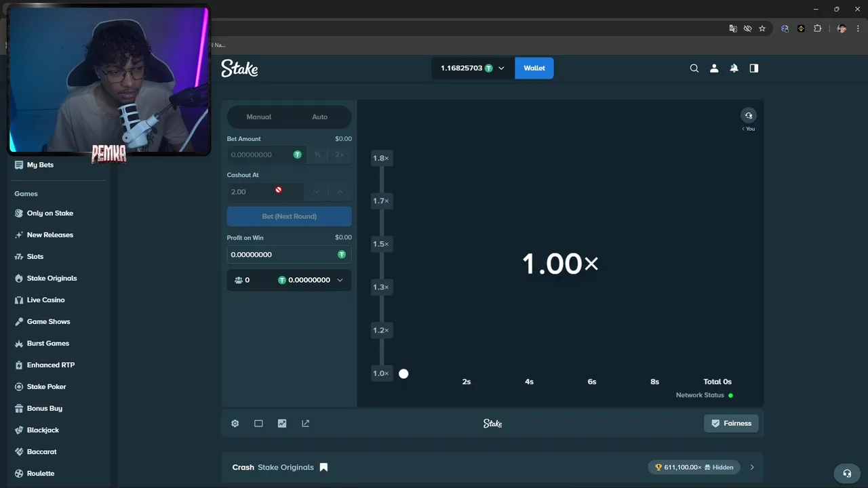This screenshot has height=488, width=868.
Task: Open the Binance wallet extension
Action: click(801, 28)
